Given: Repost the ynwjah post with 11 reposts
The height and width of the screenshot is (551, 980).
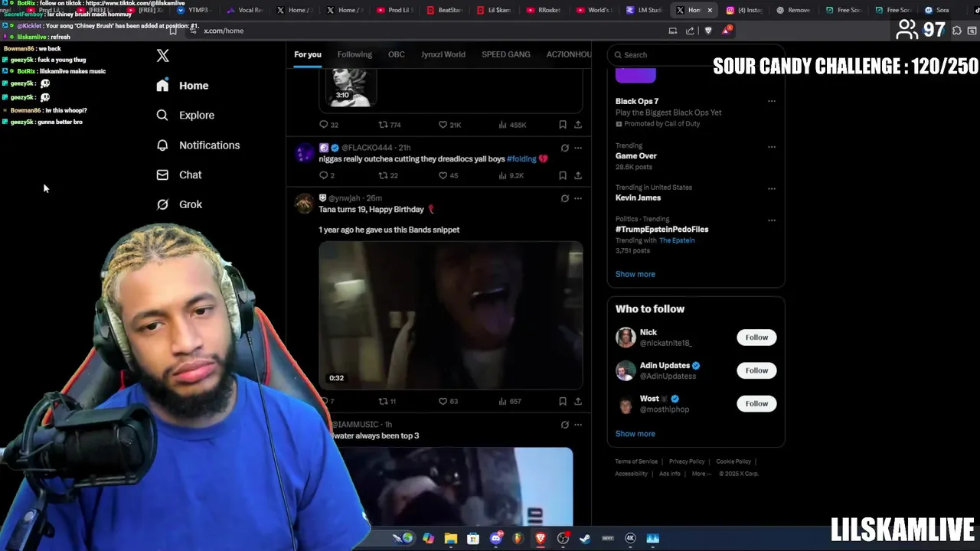Looking at the screenshot, I should (387, 401).
